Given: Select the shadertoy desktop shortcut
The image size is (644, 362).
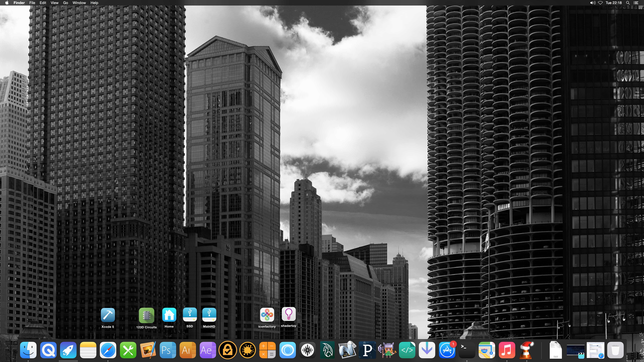Looking at the screenshot, I should pos(289,314).
